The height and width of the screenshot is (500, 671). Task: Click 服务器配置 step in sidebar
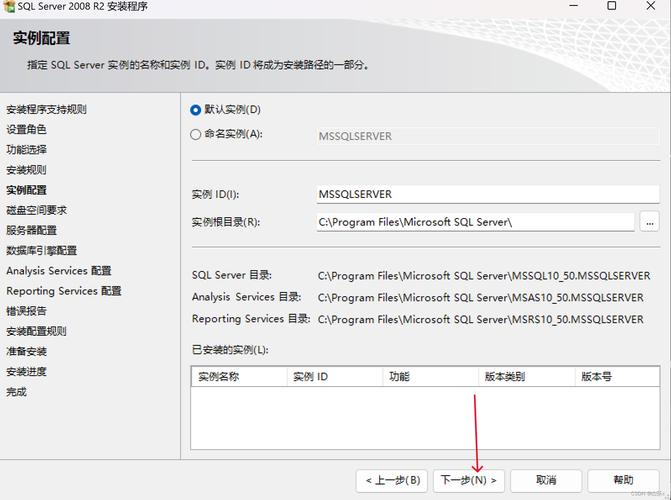coord(31,230)
